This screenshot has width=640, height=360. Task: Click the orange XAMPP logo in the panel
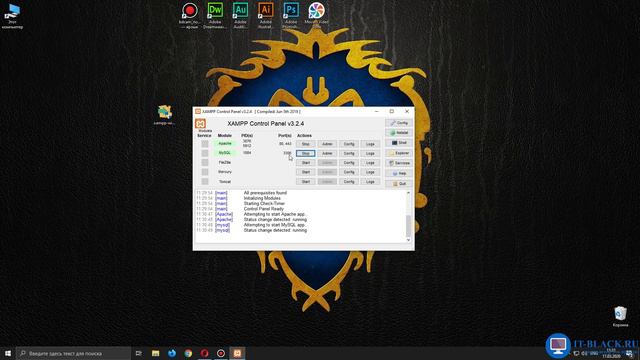200,123
